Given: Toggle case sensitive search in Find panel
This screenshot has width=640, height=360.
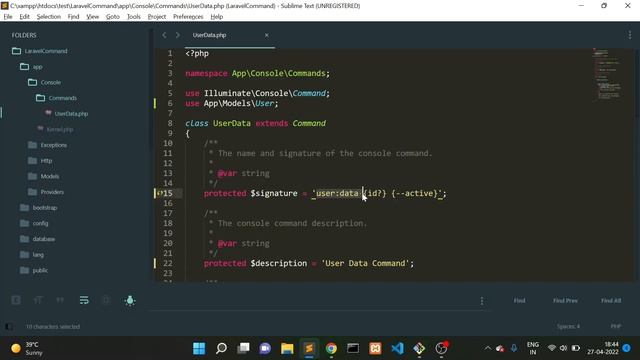Looking at the screenshot, I should click(x=38, y=300).
